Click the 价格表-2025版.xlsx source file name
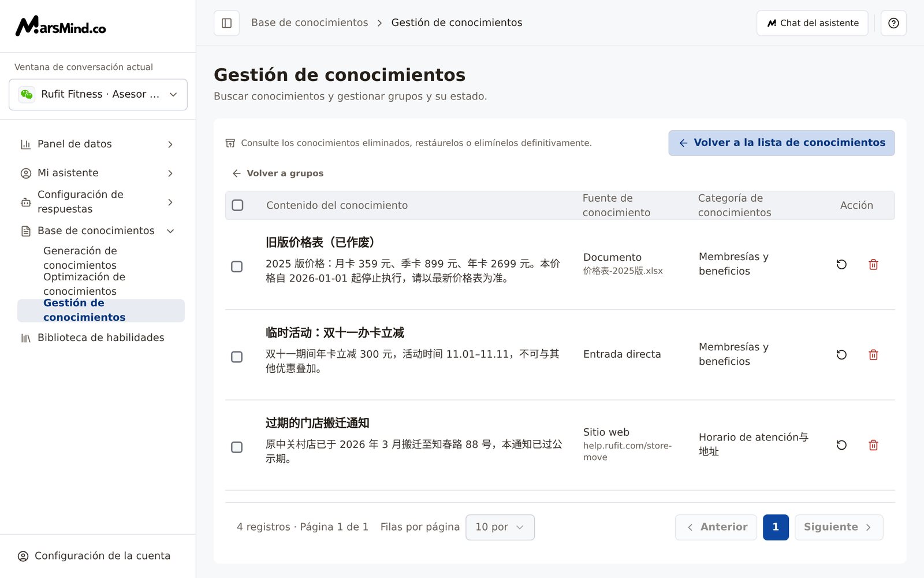 [623, 271]
